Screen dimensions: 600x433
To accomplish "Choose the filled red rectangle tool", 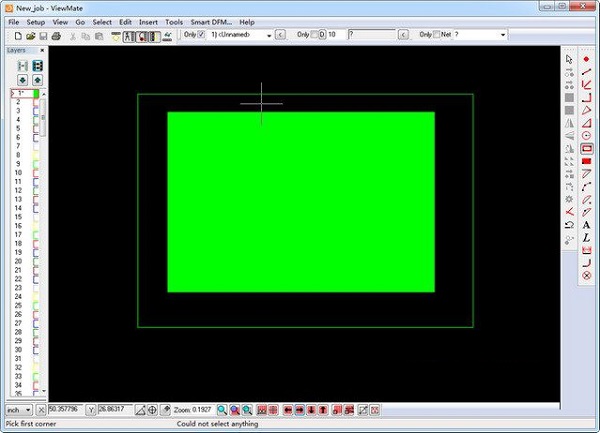I will pos(586,161).
